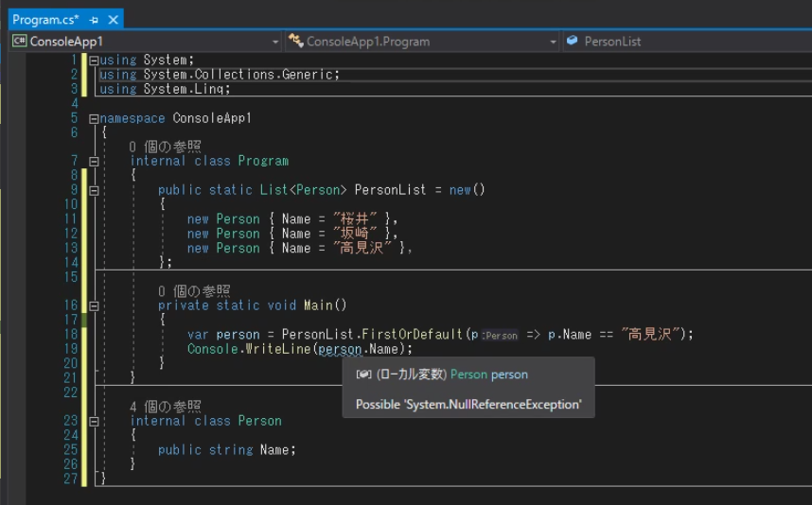This screenshot has width=812, height=505.
Task: Click 'PersonList' identifier on line 18
Action: 317,334
